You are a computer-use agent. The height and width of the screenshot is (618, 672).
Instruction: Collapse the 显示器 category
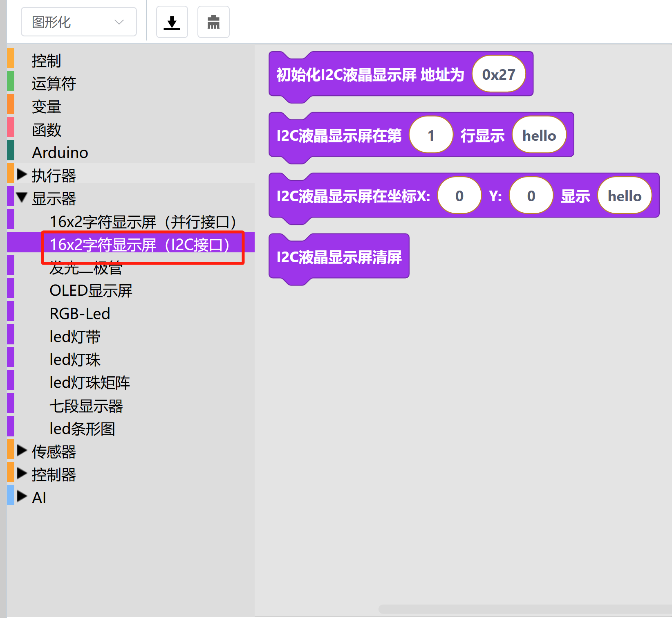[22, 198]
